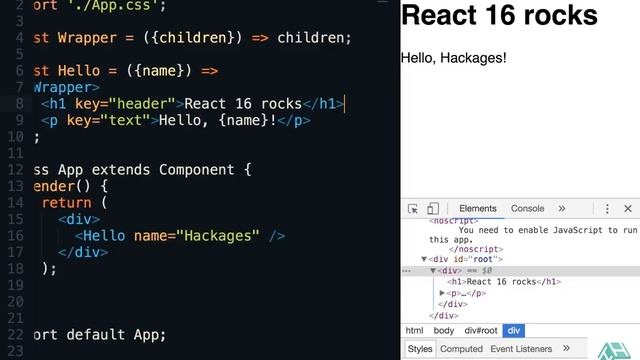Click the div#root breadcrumb

pos(481,331)
